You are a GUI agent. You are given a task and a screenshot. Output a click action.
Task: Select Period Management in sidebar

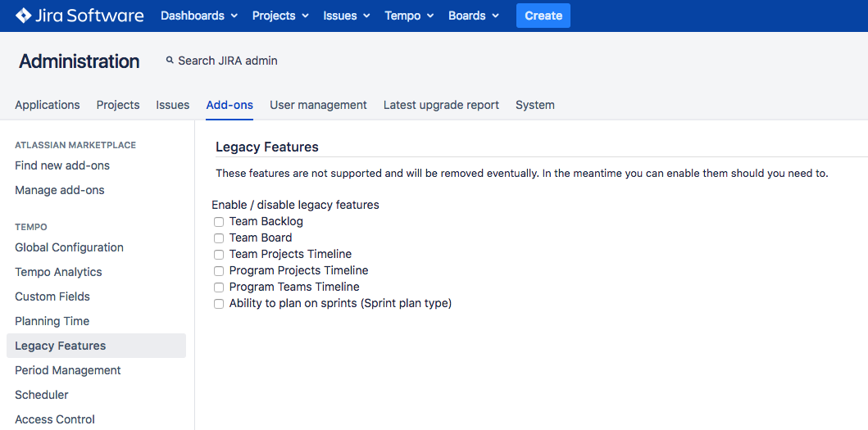pos(68,370)
